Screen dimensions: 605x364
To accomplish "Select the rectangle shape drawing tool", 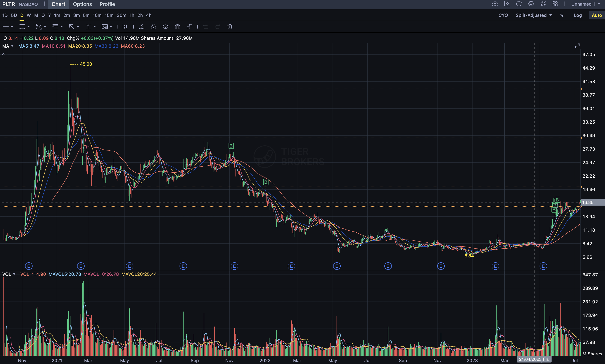I will [22, 27].
